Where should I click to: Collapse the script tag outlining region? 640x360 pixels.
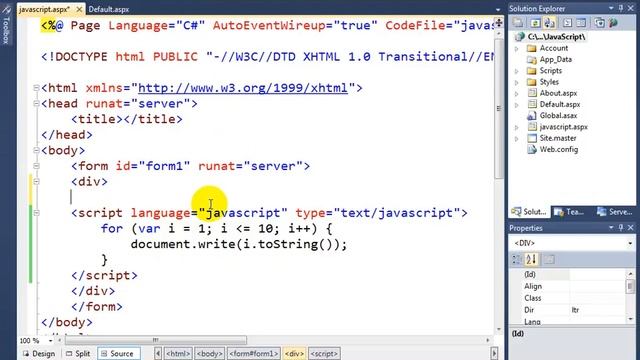[x=36, y=213]
